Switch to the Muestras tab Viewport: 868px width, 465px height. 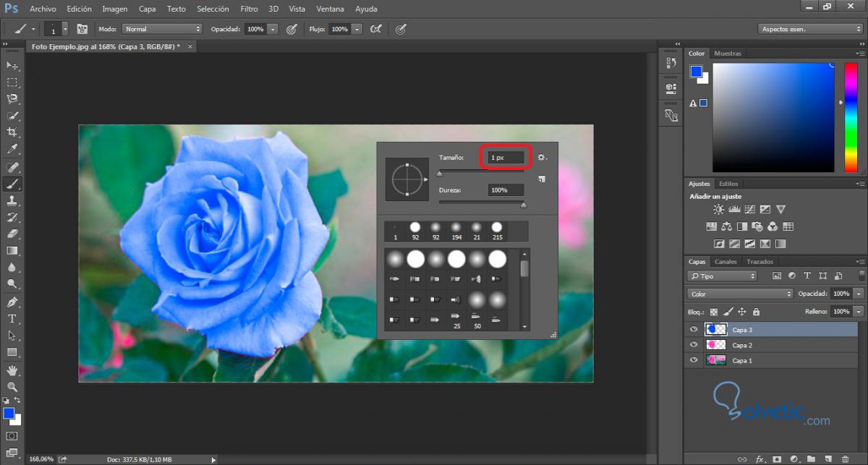pos(728,54)
